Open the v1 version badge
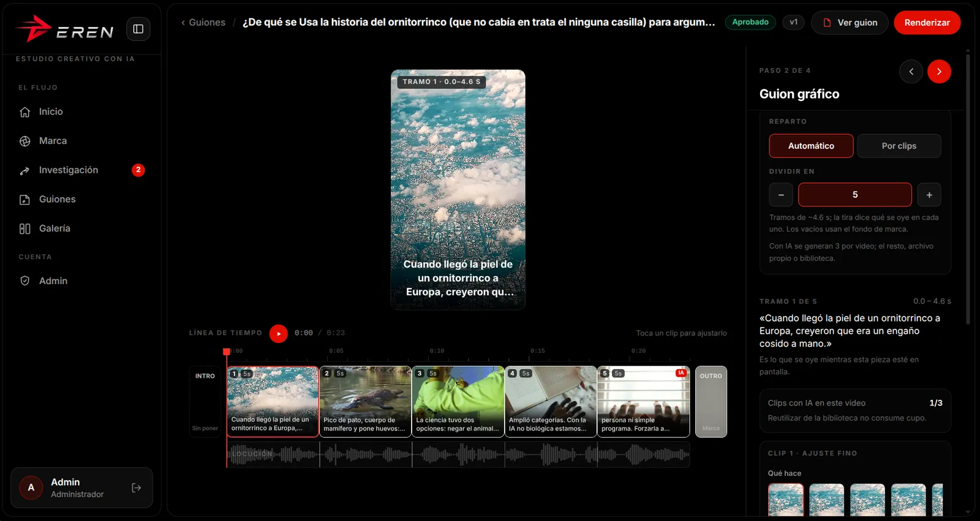The image size is (980, 521). tap(793, 22)
